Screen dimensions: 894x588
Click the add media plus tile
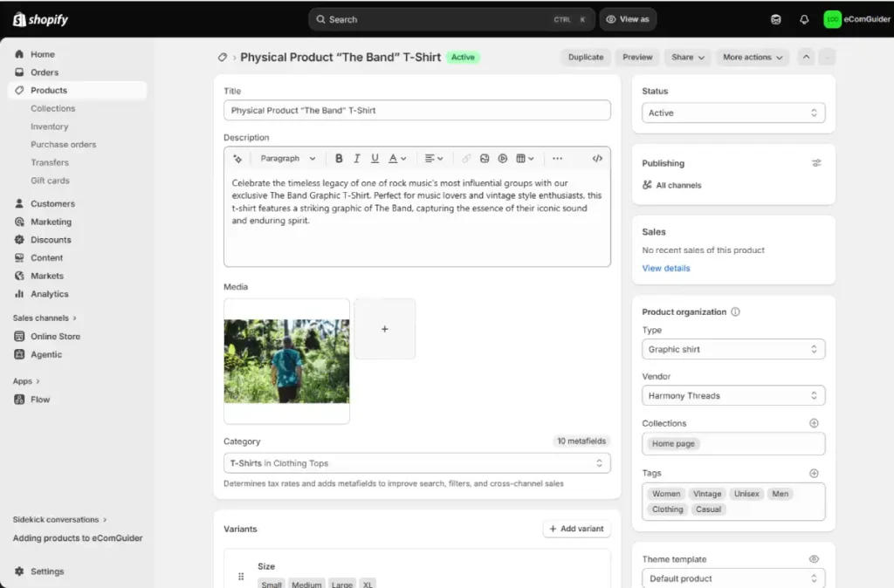(x=385, y=329)
